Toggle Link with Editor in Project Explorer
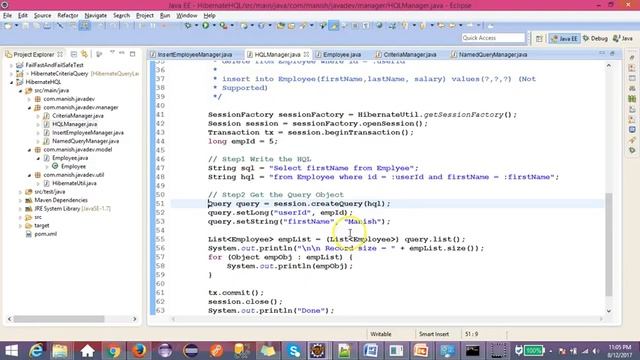The image size is (640, 360). point(84,54)
